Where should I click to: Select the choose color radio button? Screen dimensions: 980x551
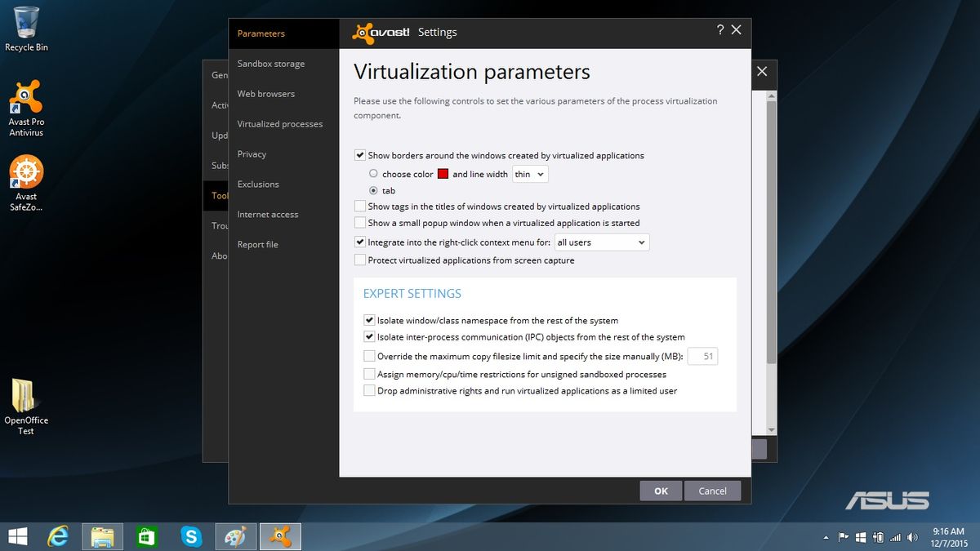tap(373, 174)
